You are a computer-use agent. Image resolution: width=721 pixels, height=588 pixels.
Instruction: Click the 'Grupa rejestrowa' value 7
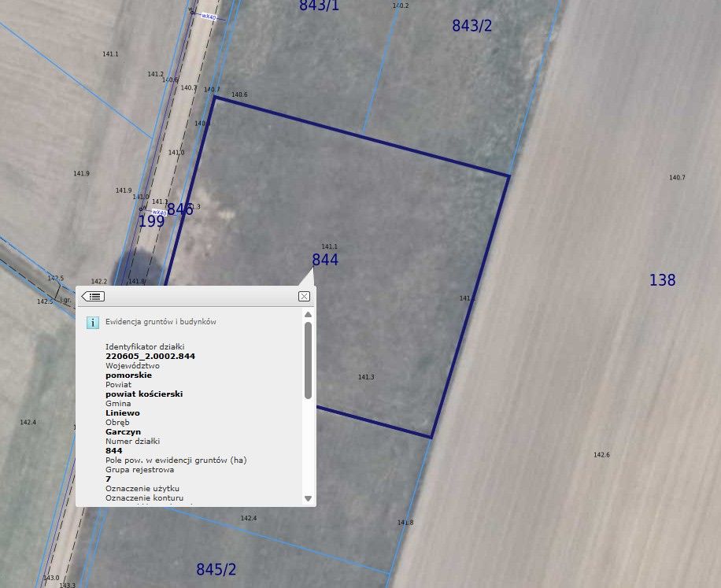108,479
